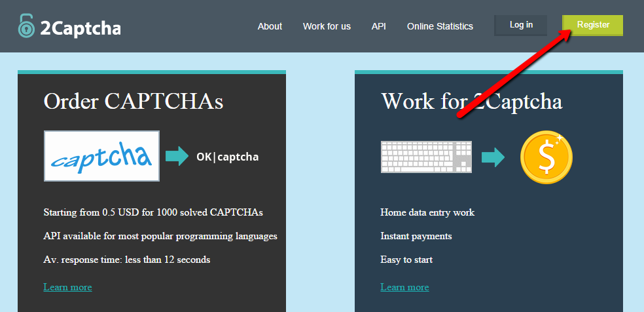Click the green Register button
644x312 pixels.
593,25
